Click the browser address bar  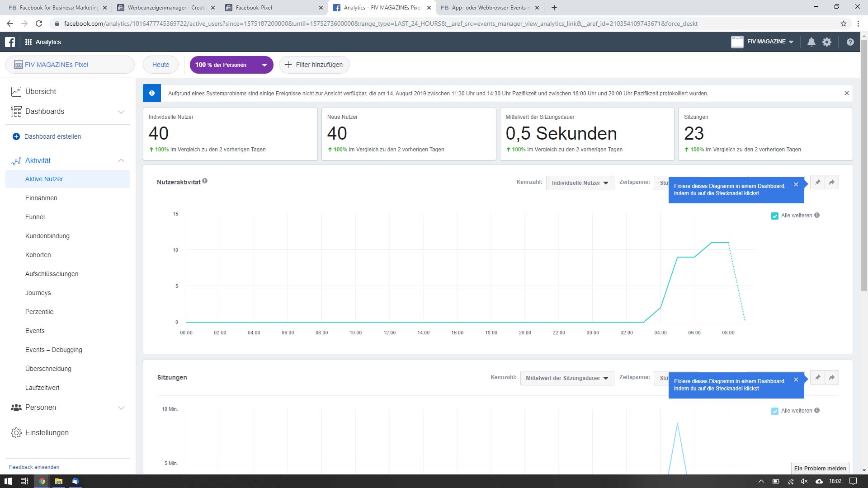tap(381, 23)
